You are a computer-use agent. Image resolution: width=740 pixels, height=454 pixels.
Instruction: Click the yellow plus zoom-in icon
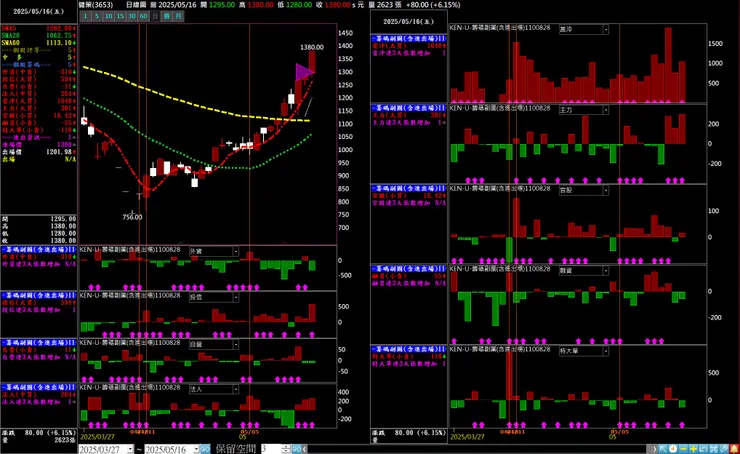[693, 449]
